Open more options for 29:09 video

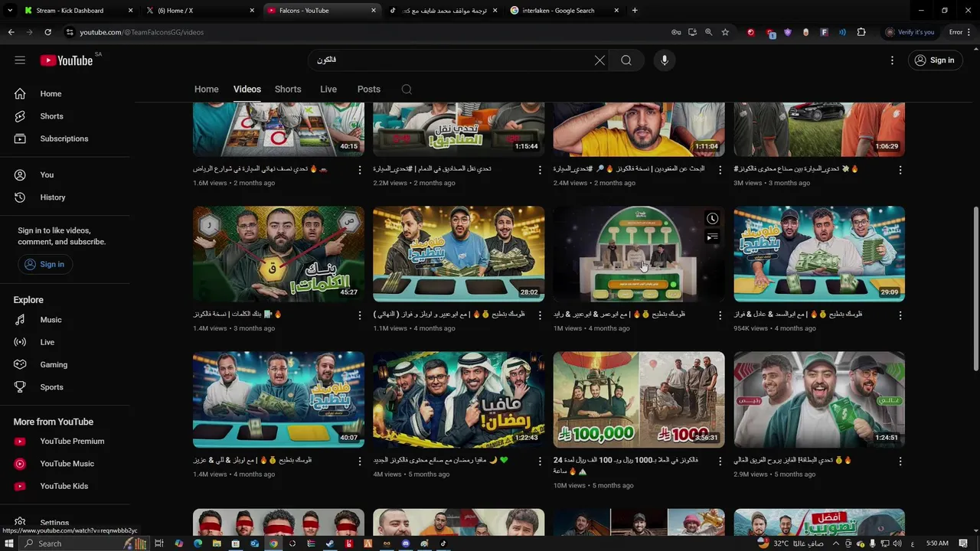coord(900,315)
